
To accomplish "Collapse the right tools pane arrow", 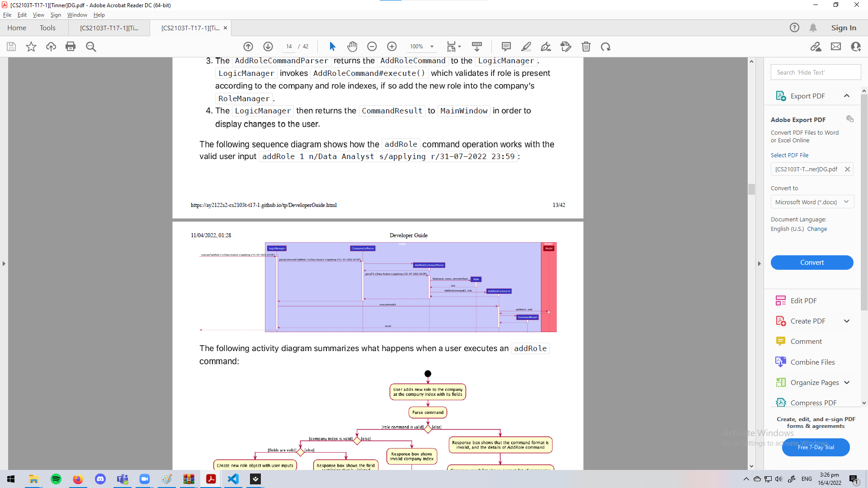I will tap(759, 263).
